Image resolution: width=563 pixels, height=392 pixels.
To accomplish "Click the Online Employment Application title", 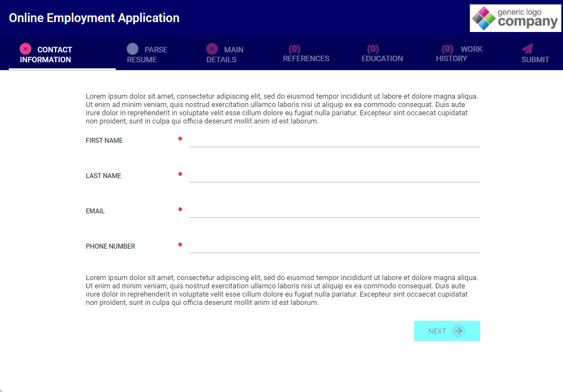I will pos(94,18).
